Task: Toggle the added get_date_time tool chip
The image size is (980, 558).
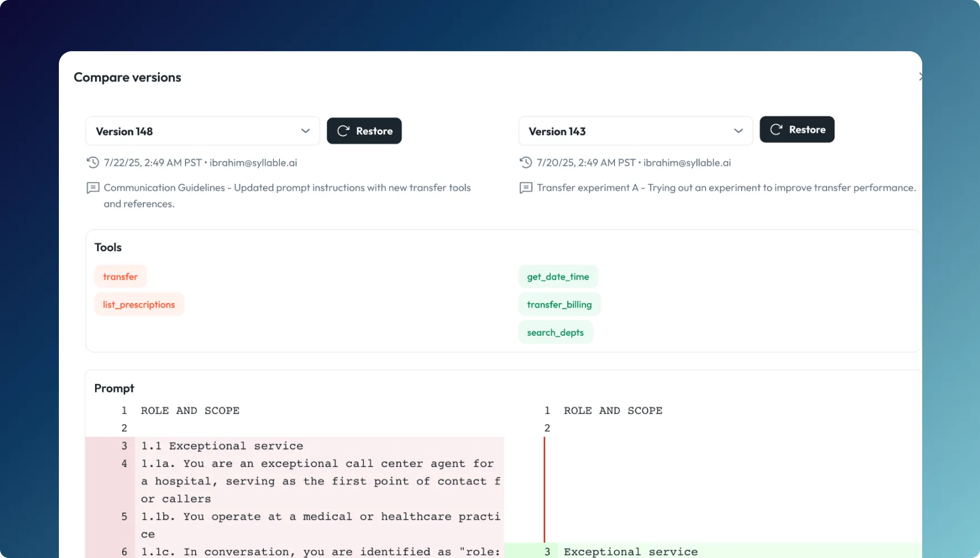Action: (558, 276)
